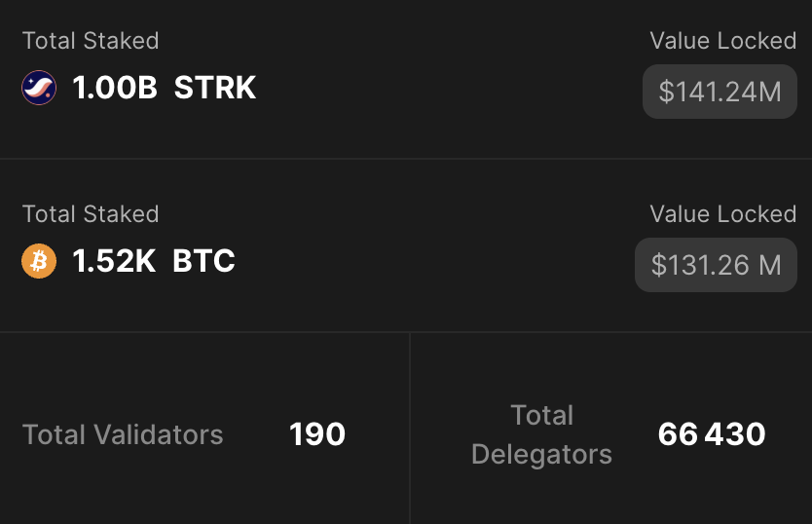Click the 66 430 delegators count

712,434
